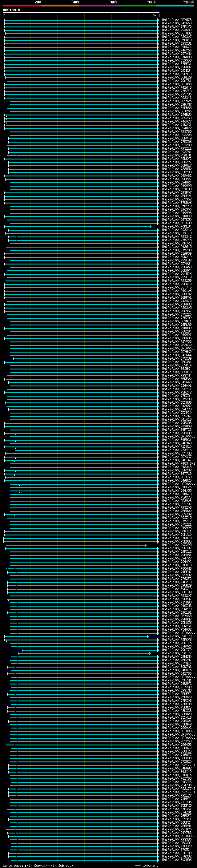The width and height of the screenshot is (197, 868).
Task: Select the UniRef100_C1KG74 label
Action: click(177, 47)
